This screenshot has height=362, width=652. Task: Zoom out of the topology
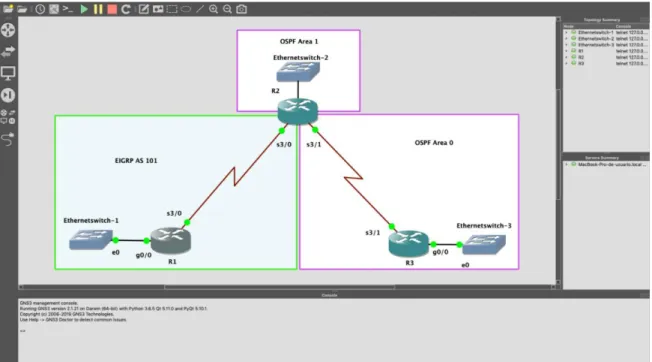click(x=227, y=9)
